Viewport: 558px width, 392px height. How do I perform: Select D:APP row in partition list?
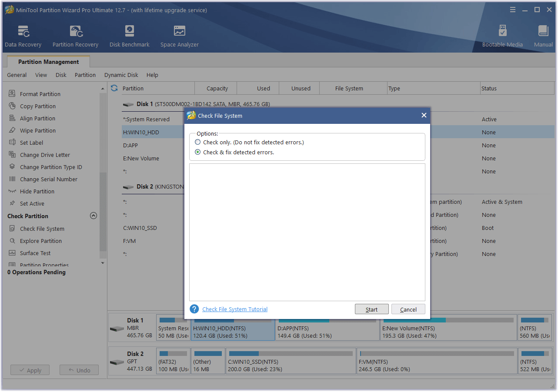coord(338,145)
